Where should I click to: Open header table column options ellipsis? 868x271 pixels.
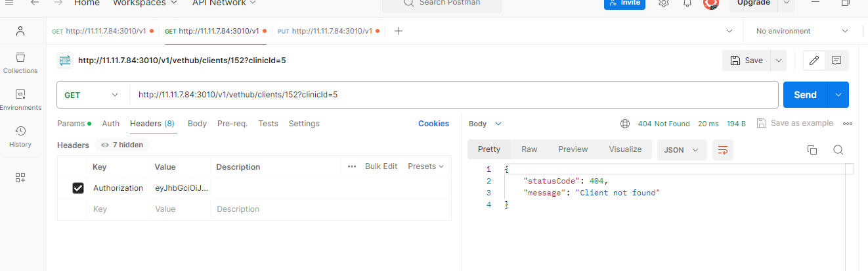pos(352,166)
